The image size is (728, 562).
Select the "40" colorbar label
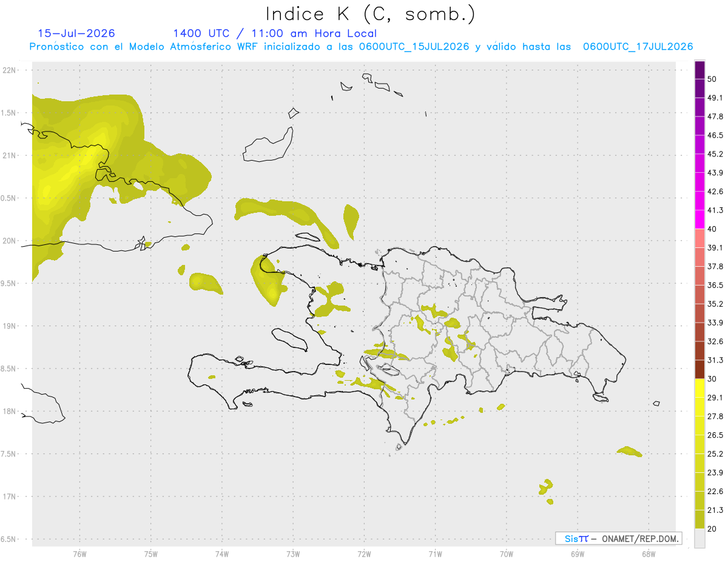pos(712,229)
